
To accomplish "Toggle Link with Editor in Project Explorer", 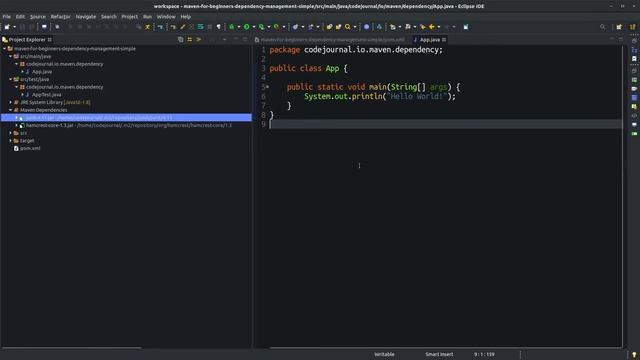I will click(x=189, y=40).
